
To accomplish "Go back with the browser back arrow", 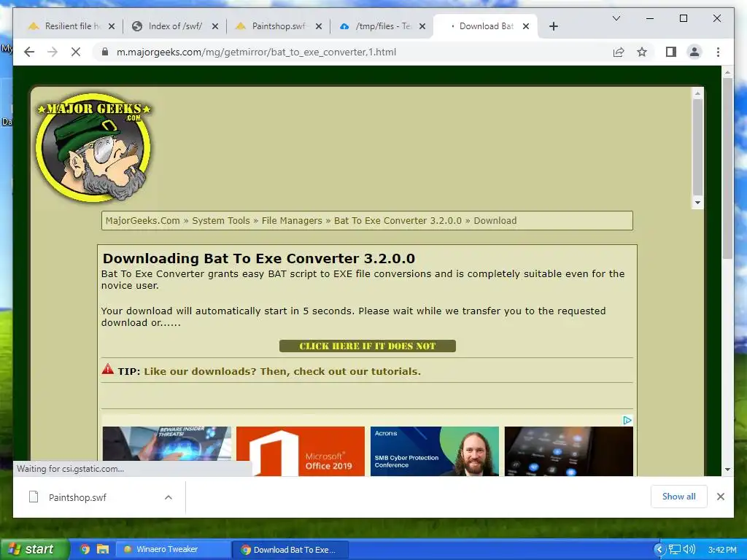I will (29, 52).
